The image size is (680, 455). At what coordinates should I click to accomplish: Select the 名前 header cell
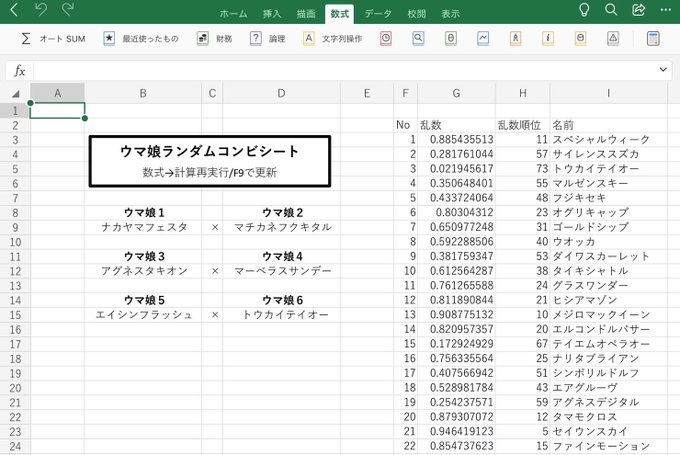click(608, 125)
